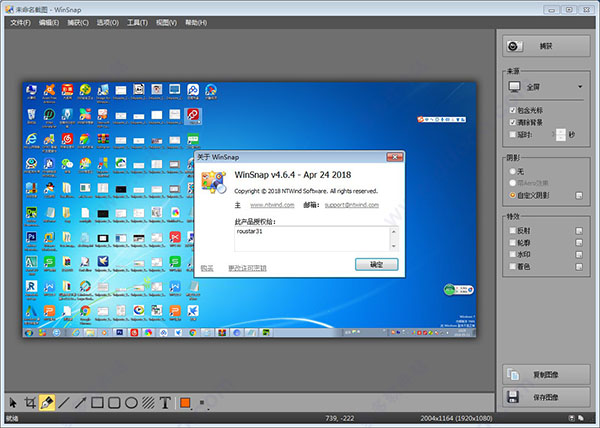600x428 pixels.
Task: Click the copy-pages icon on 复制图像 button
Action: pyautogui.click(x=513, y=374)
